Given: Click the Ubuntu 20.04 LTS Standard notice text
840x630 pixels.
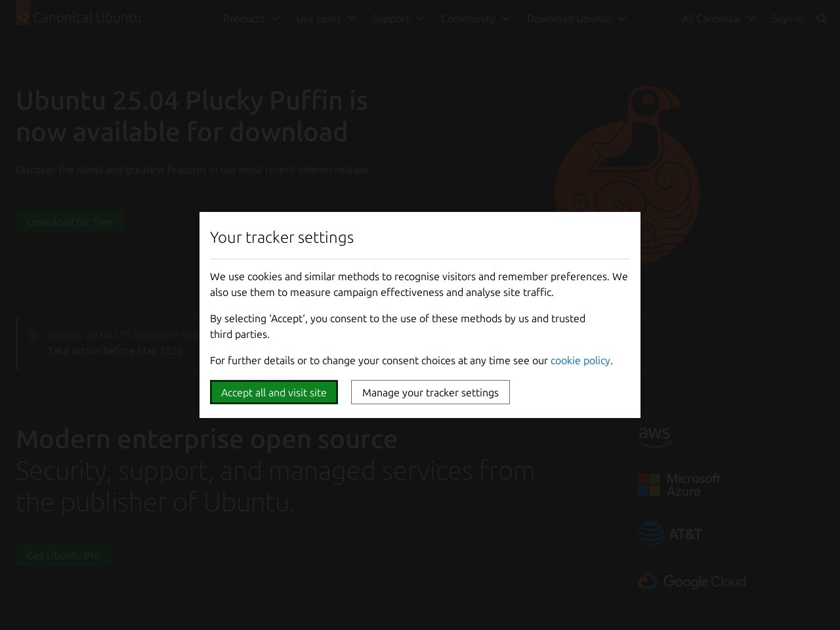Looking at the screenshot, I should click(x=123, y=335).
